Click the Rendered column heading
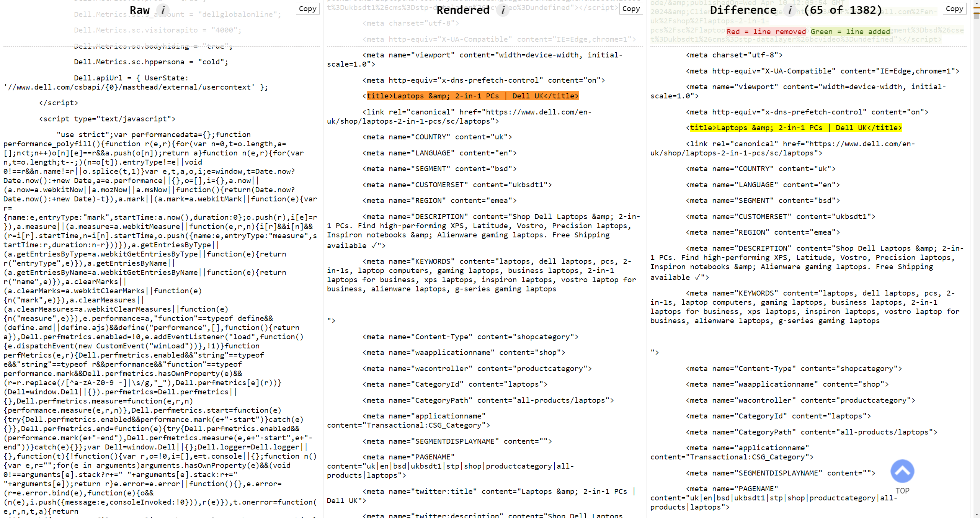Viewport: 980px width, 518px height. (463, 10)
